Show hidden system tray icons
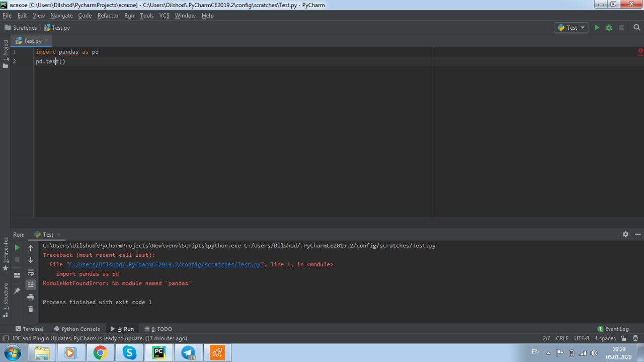 click(548, 353)
